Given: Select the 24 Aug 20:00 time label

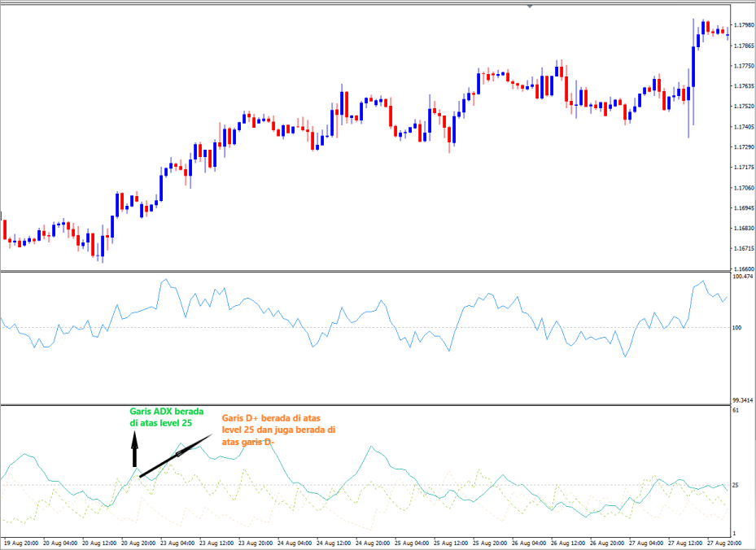Looking at the screenshot, I should click(373, 543).
